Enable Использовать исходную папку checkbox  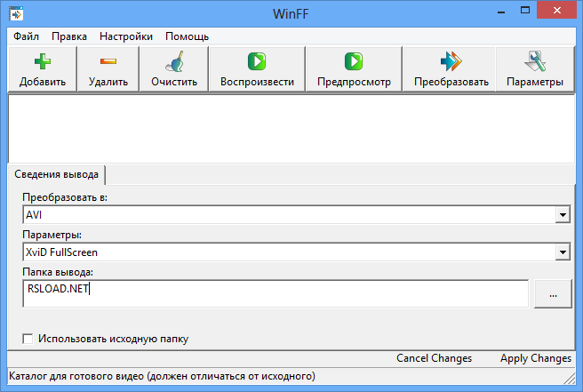point(28,339)
